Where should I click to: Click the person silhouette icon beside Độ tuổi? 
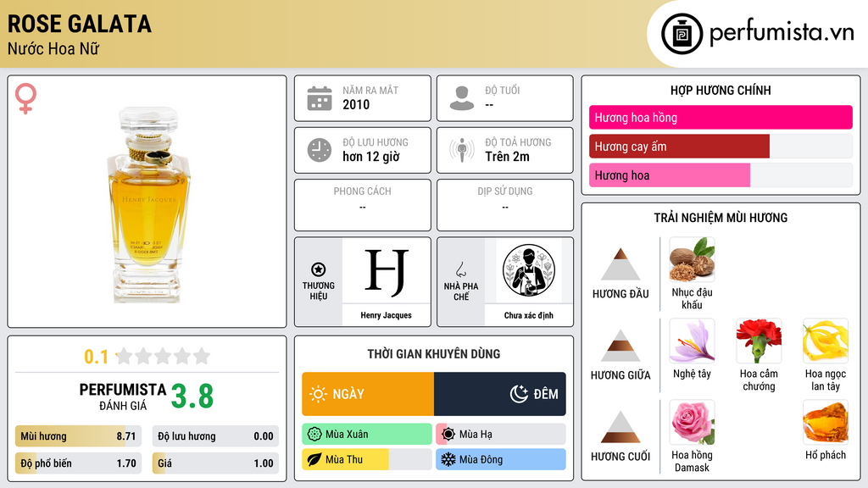coord(462,98)
